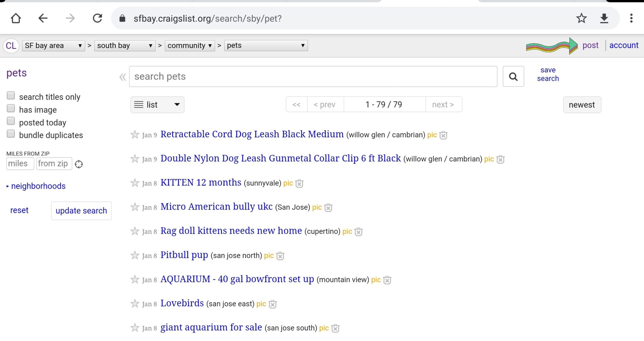Tick the posted today checkbox

[11, 121]
